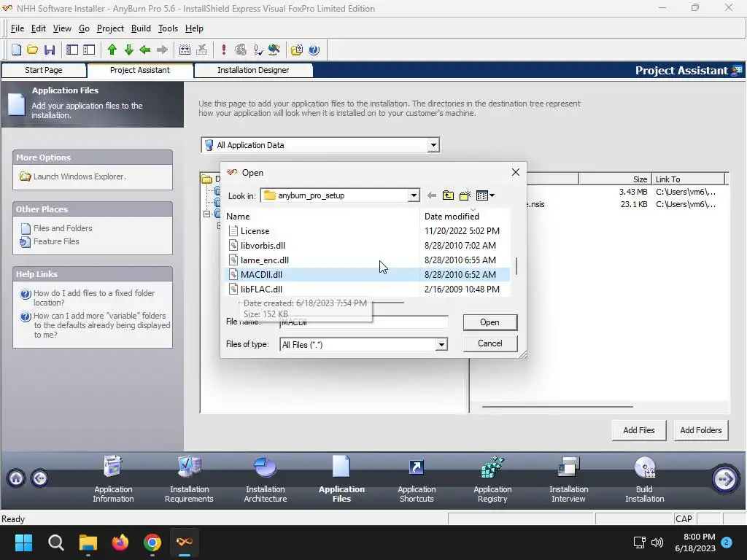Image resolution: width=747 pixels, height=560 pixels.
Task: Go up one folder level in Open dialog
Action: (448, 195)
